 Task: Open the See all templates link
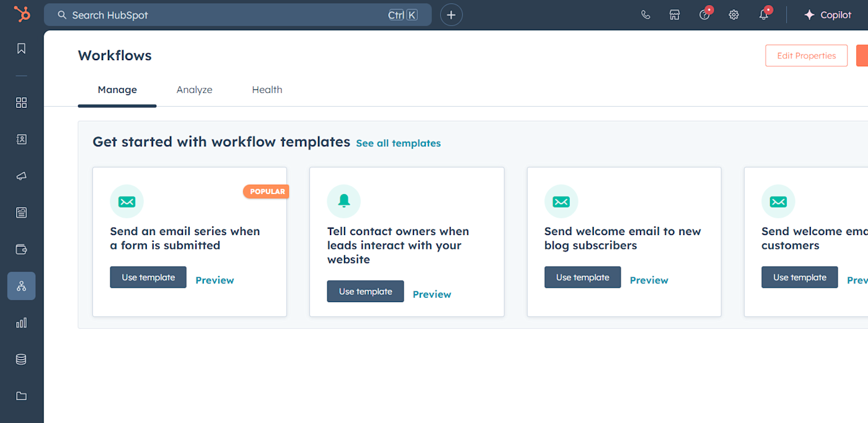[x=398, y=143]
